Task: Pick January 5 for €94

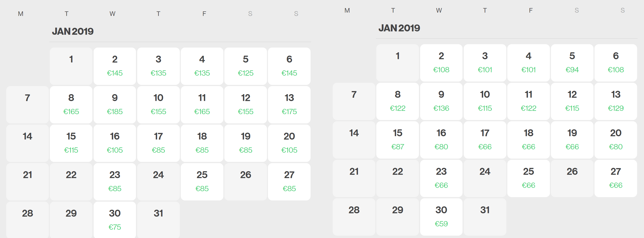Action: tap(572, 63)
